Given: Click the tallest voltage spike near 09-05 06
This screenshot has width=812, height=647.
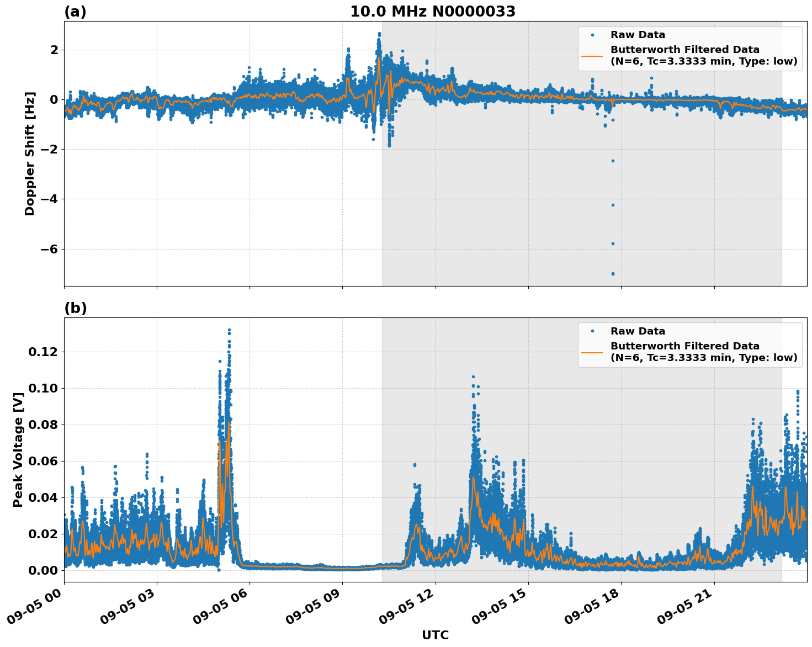Looking at the screenshot, I should [230, 330].
